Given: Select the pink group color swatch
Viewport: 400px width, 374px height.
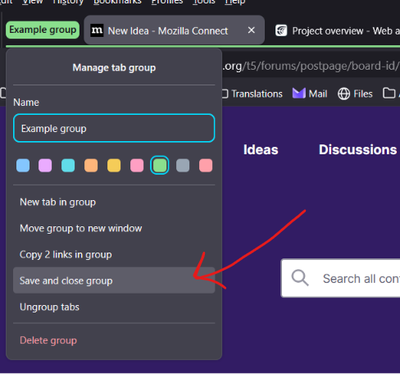Looking at the screenshot, I should (x=137, y=165).
